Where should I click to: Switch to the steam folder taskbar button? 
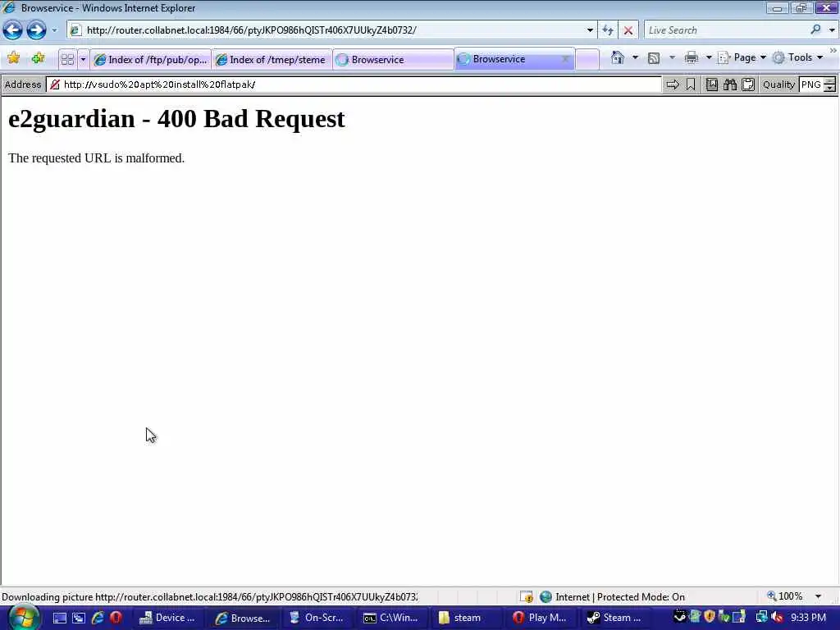point(466,618)
